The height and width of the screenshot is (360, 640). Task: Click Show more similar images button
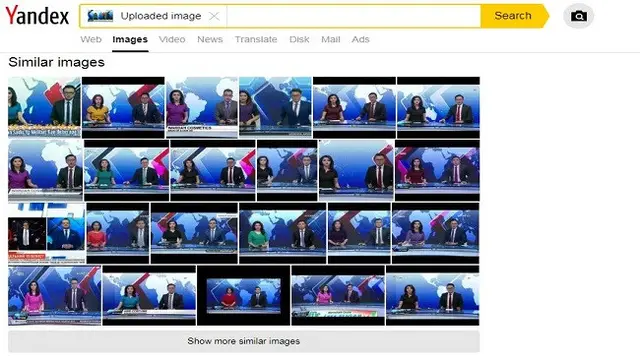point(244,341)
